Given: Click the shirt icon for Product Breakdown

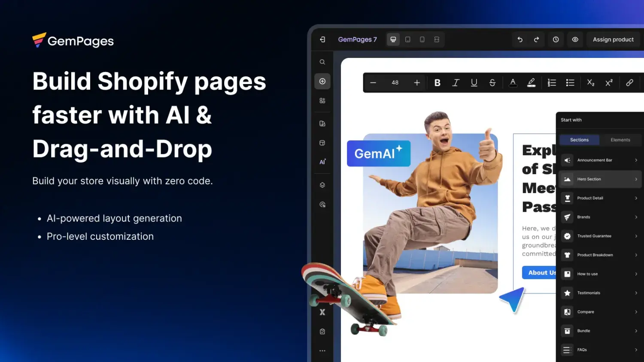Looking at the screenshot, I should click(568, 255).
